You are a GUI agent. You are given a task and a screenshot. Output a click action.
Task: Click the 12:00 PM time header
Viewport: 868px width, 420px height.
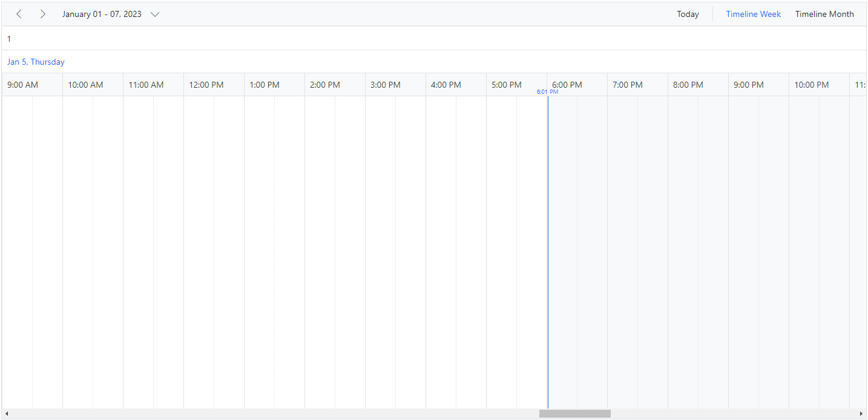pyautogui.click(x=214, y=85)
